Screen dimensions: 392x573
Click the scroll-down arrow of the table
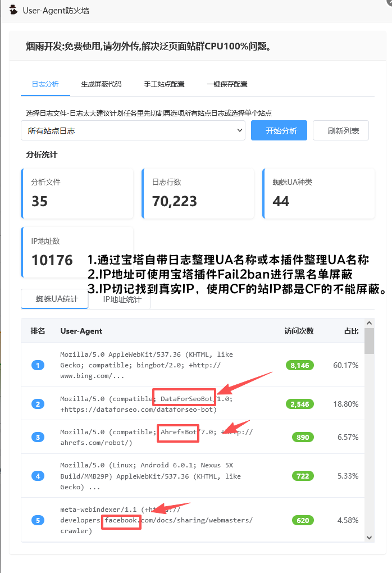369,538
